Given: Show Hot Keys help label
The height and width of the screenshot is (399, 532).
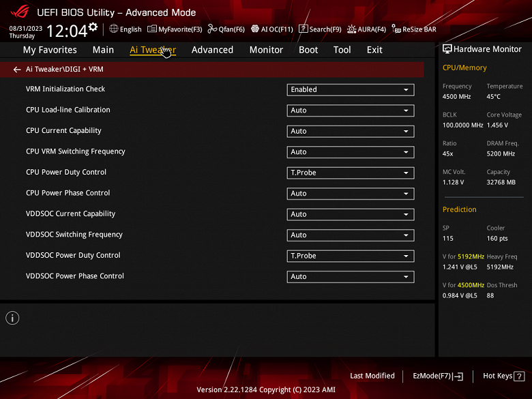Looking at the screenshot, I should (x=498, y=376).
